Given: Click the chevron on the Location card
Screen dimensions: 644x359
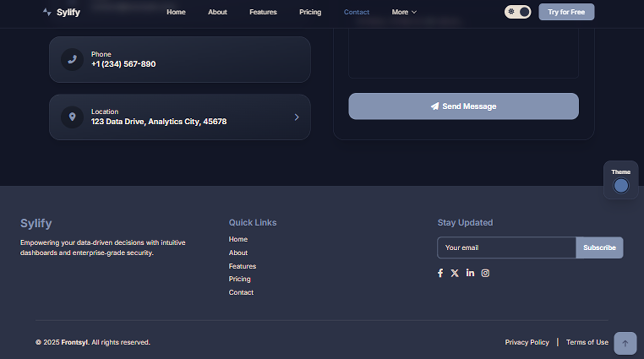Looking at the screenshot, I should (297, 117).
